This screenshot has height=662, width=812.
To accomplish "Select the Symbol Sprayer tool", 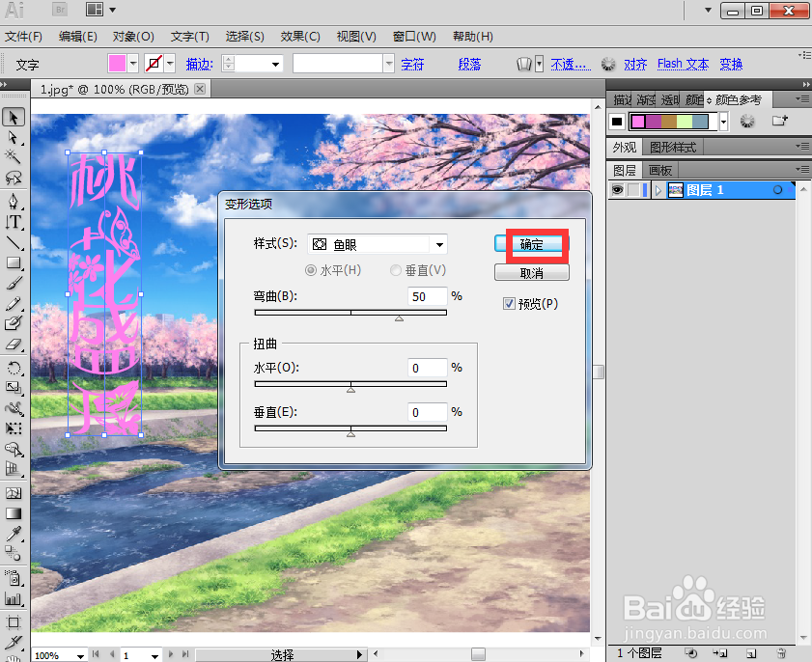I will pos(14,578).
